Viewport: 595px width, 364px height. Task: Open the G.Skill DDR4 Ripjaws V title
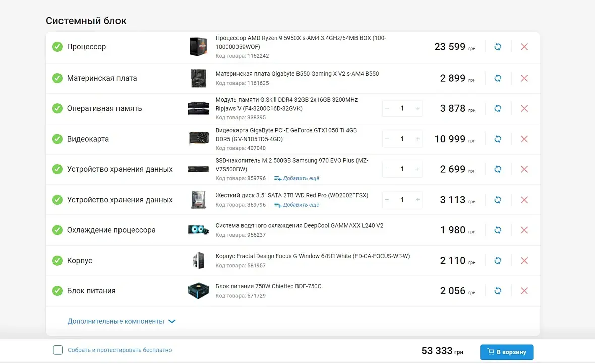coord(286,104)
